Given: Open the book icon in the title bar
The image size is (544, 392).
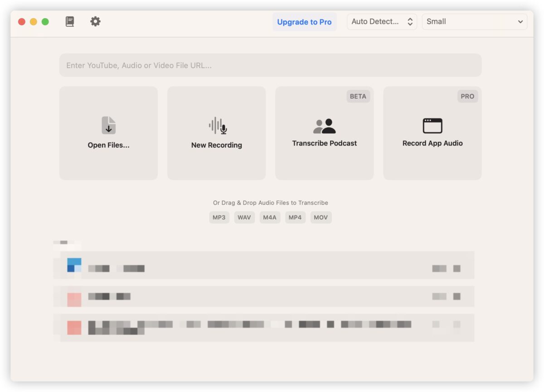Looking at the screenshot, I should (69, 21).
